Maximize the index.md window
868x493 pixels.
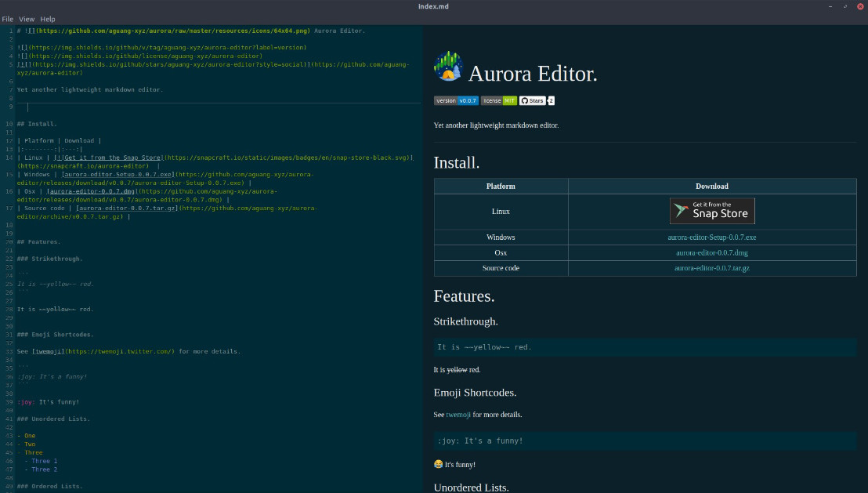pyautogui.click(x=845, y=6)
